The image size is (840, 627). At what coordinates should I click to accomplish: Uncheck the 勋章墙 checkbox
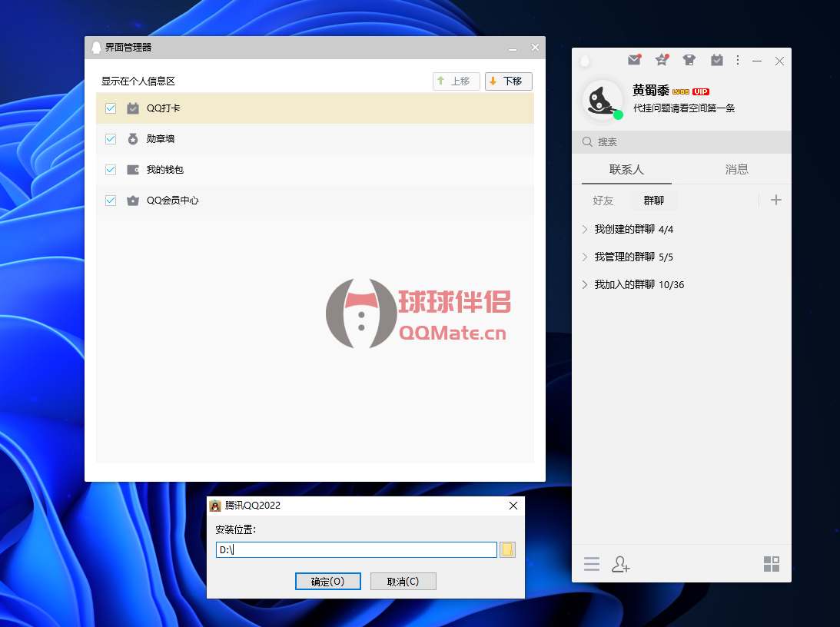(x=111, y=139)
